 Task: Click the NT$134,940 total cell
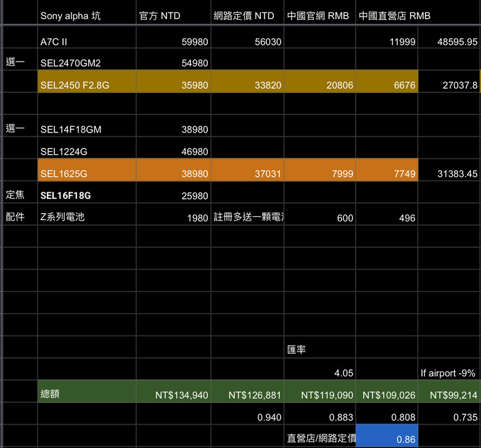pyautogui.click(x=174, y=391)
